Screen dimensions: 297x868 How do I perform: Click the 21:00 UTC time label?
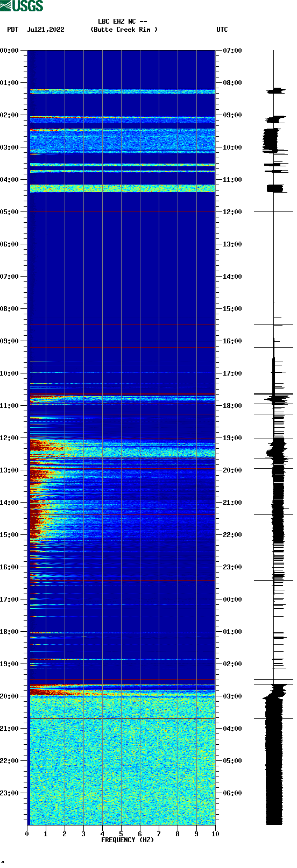point(232,503)
